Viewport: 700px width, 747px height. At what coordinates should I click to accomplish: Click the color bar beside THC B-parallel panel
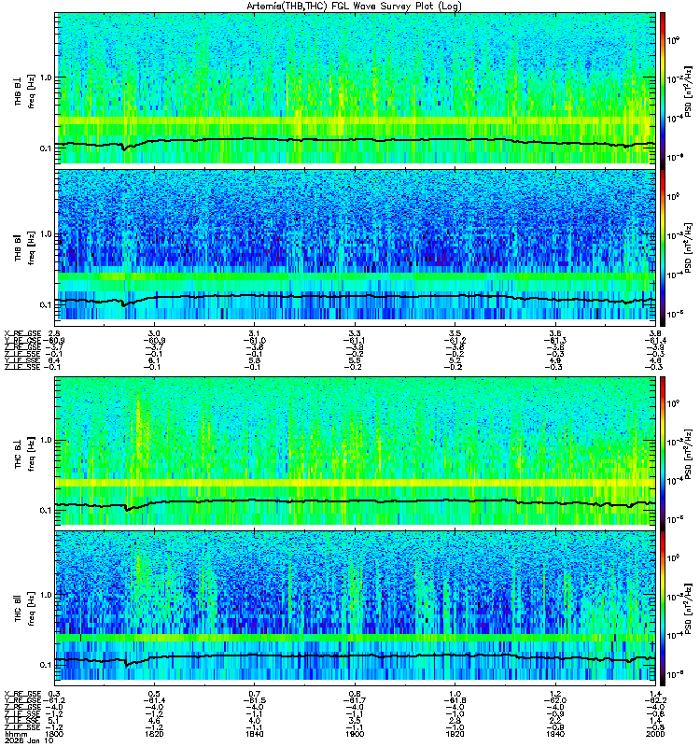click(x=663, y=609)
